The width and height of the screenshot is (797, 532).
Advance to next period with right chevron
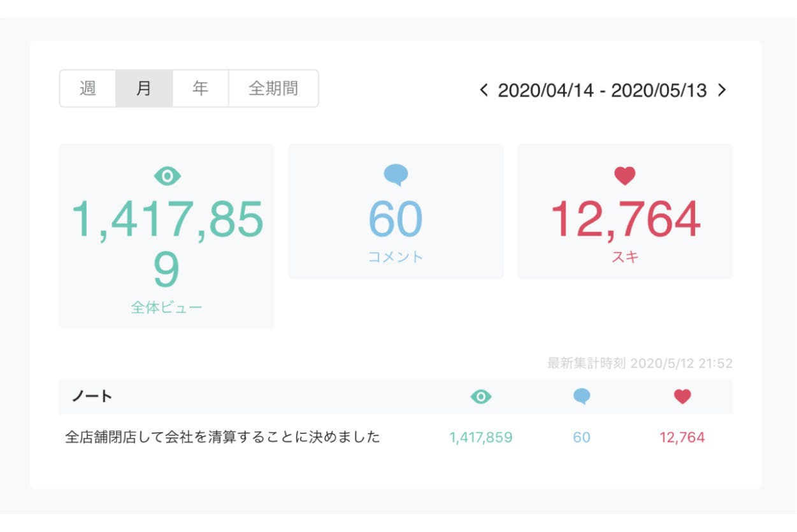(x=722, y=90)
